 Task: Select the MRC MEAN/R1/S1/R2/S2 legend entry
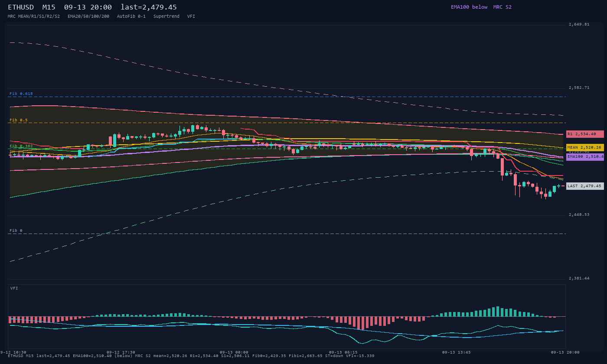(34, 16)
